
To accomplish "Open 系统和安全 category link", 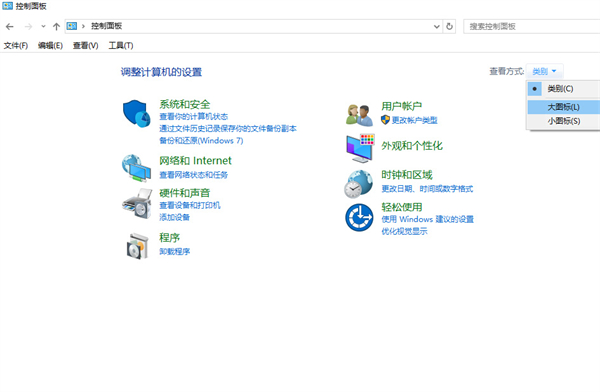I will point(185,104).
